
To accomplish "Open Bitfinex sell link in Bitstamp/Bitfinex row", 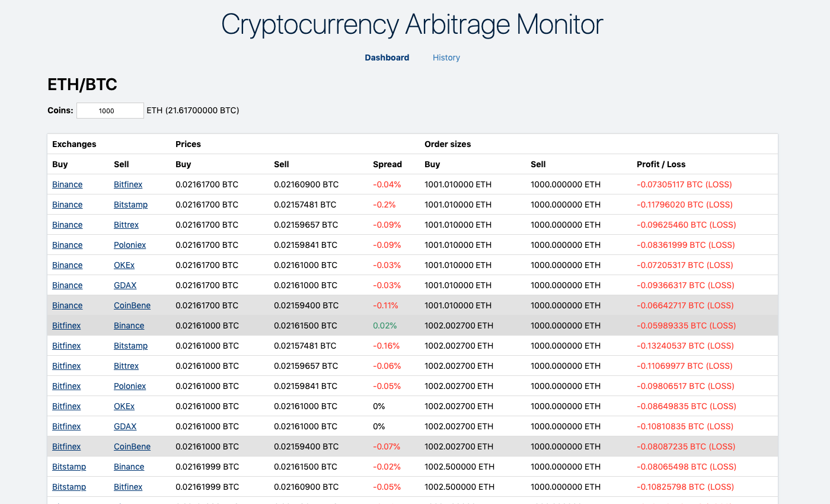I will 128,487.
